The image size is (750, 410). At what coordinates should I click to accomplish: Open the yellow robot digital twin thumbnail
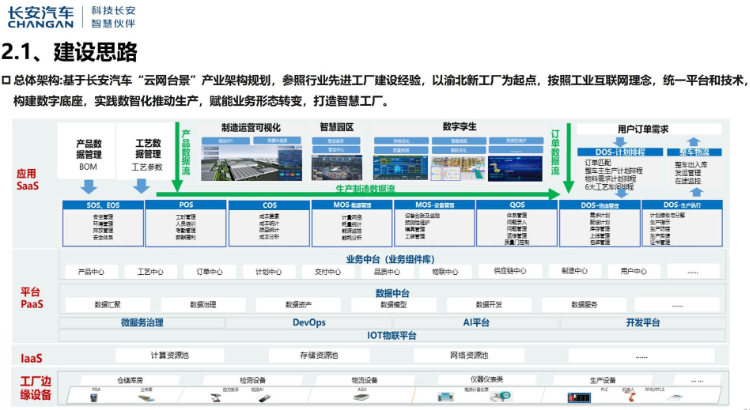point(515,168)
